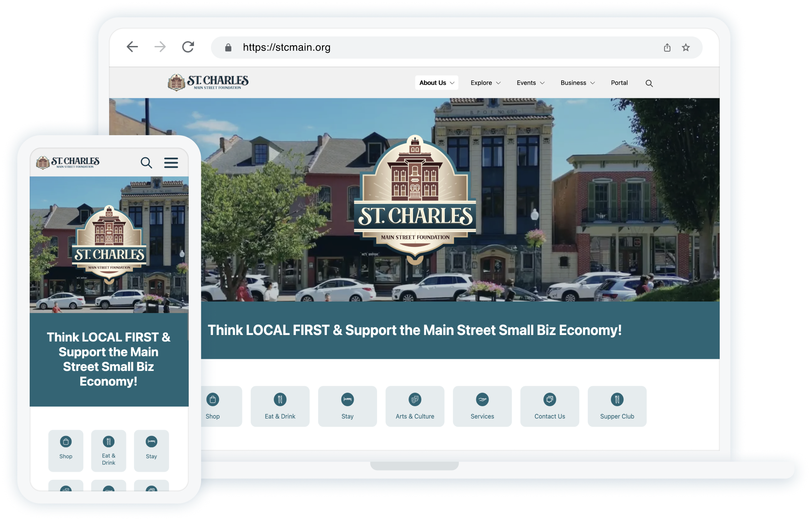Open the About Us nav item
Image resolution: width=812 pixels, height=521 pixels.
click(x=437, y=83)
